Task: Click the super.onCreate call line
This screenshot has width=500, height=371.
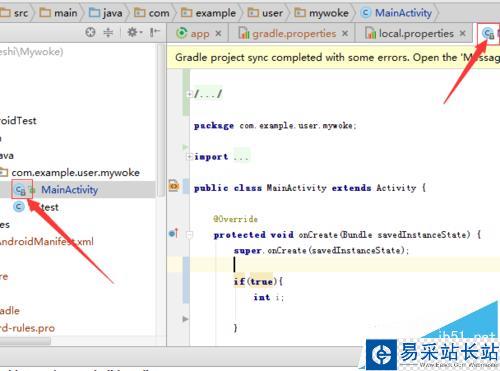Action: tap(321, 251)
